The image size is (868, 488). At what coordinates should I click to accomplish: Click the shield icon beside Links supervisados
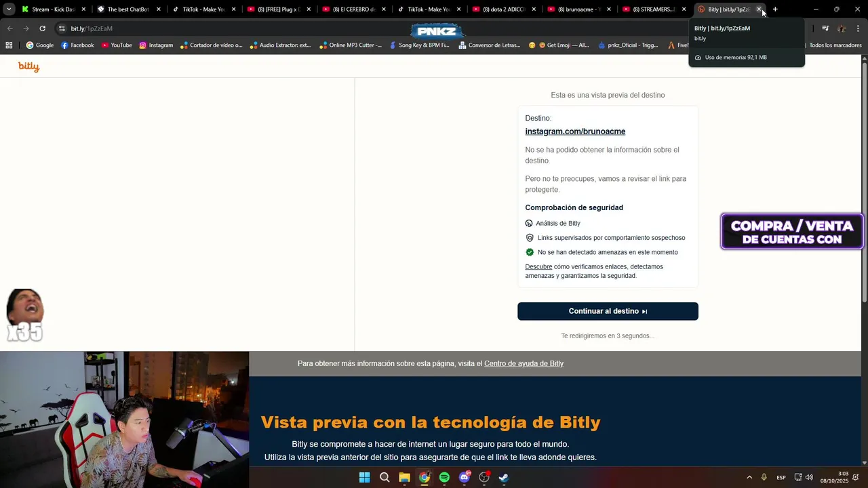point(530,238)
